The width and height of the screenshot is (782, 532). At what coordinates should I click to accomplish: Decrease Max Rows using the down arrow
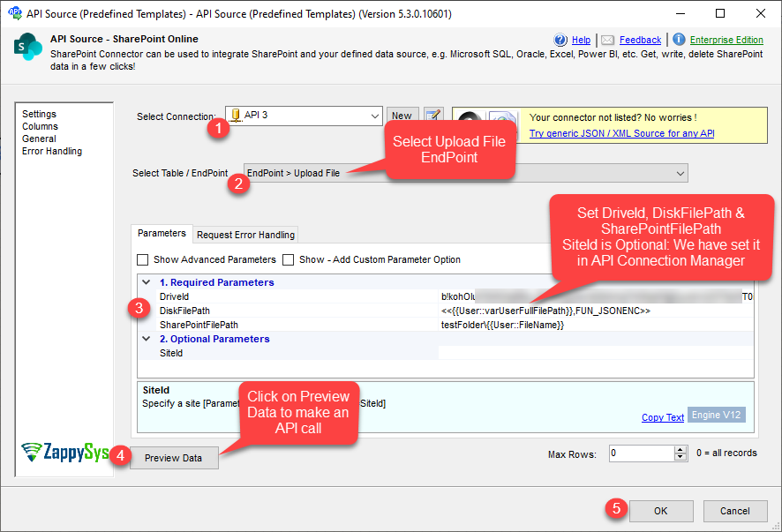point(680,457)
